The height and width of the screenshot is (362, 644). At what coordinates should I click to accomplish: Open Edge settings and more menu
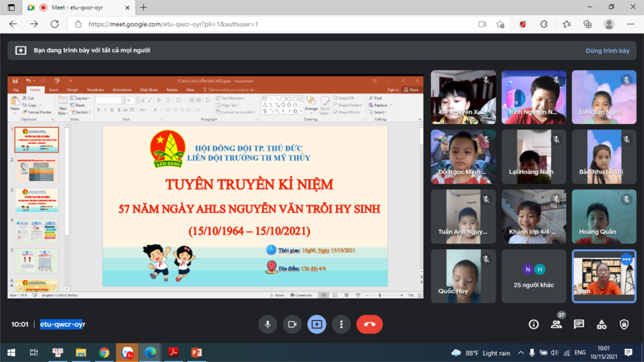tap(631, 25)
